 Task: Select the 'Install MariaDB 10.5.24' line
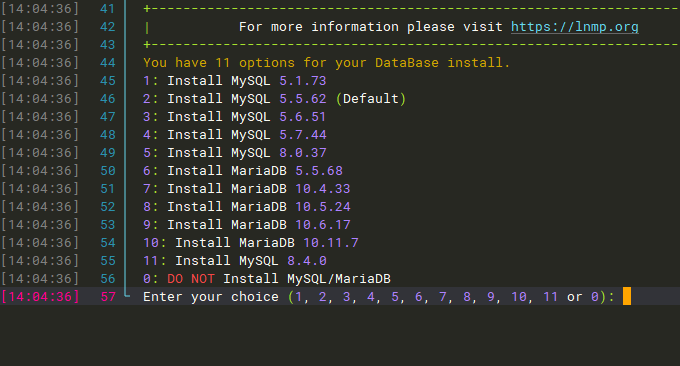(247, 207)
